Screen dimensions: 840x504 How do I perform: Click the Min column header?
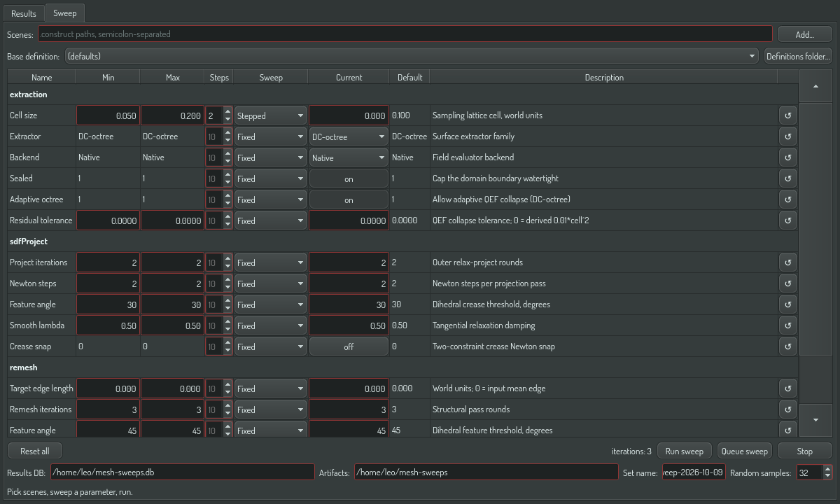point(108,77)
